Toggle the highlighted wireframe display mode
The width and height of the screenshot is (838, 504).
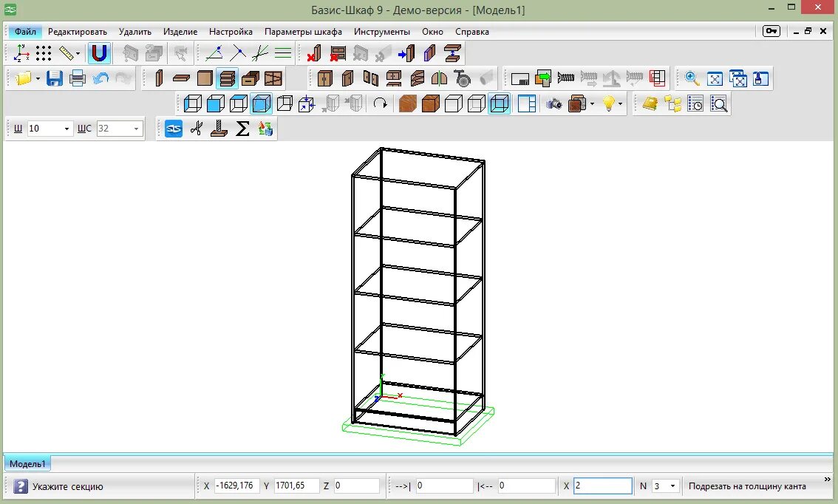499,103
